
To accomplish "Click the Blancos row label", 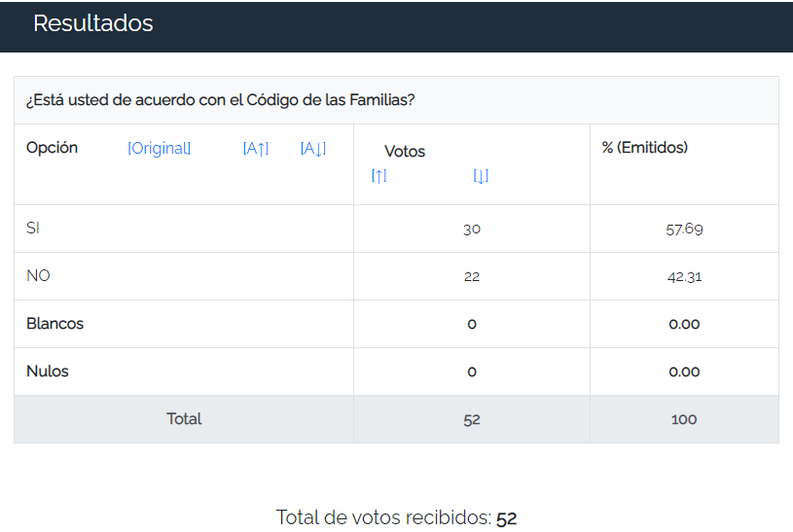I will pyautogui.click(x=55, y=324).
